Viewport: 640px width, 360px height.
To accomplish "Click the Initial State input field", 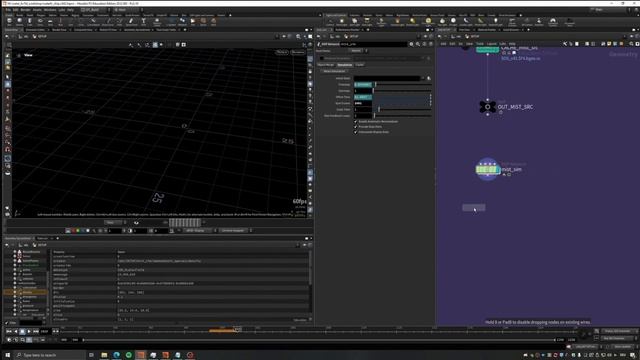I will pos(388,78).
